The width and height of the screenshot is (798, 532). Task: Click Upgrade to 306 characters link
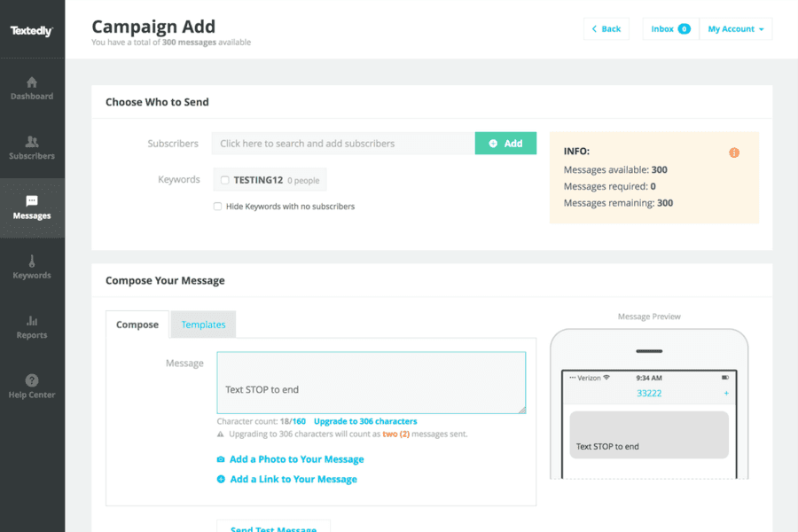pyautogui.click(x=365, y=421)
